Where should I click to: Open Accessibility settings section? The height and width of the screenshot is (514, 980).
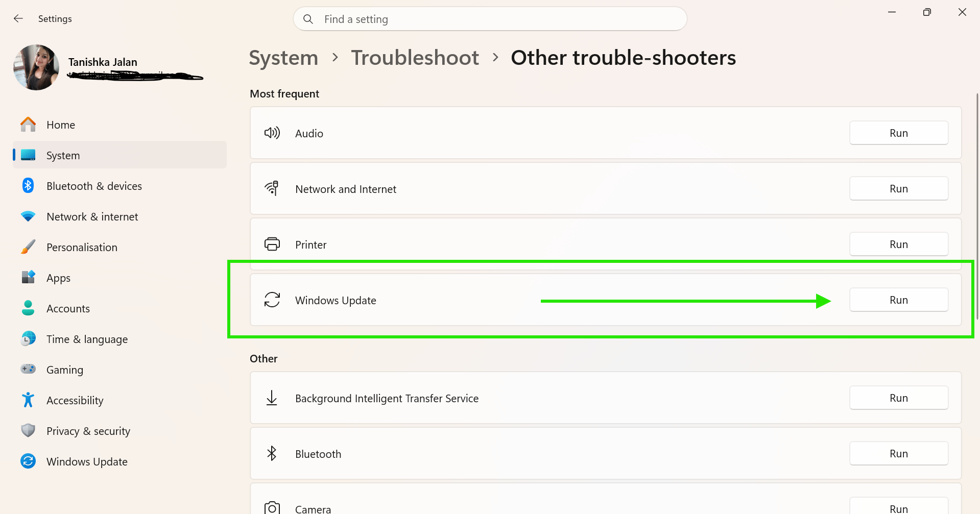pyautogui.click(x=119, y=400)
